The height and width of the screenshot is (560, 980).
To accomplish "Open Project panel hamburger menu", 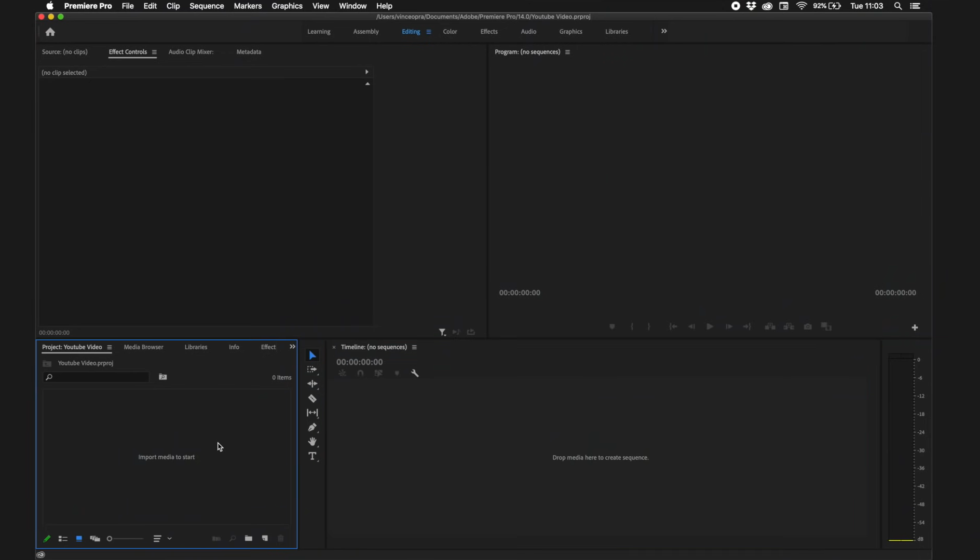I will [x=109, y=347].
